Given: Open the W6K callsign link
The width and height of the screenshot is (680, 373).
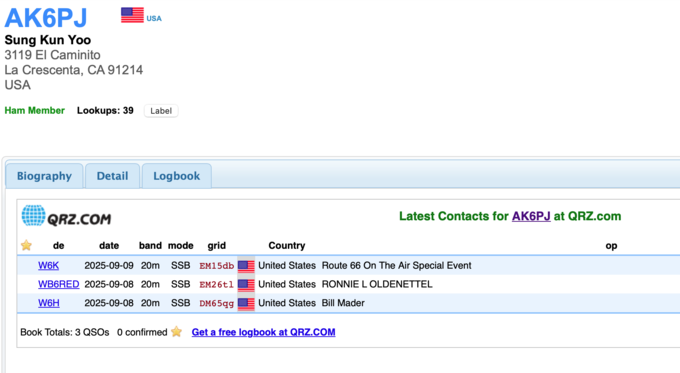Looking at the screenshot, I should 49,265.
